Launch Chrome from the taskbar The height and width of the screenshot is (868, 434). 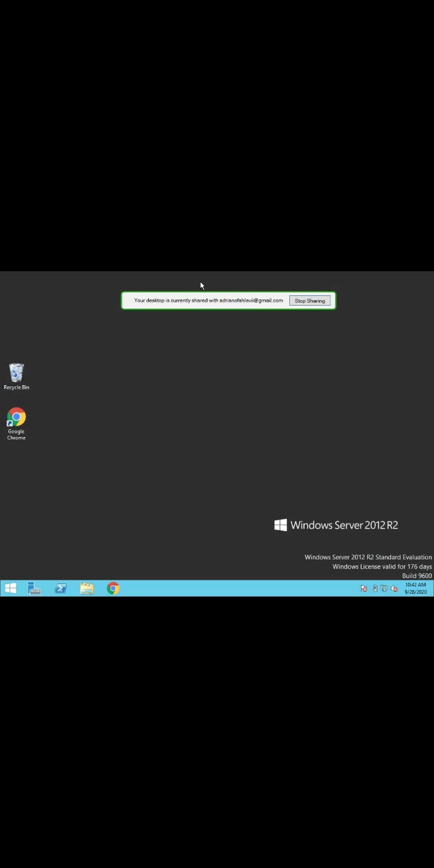[113, 588]
